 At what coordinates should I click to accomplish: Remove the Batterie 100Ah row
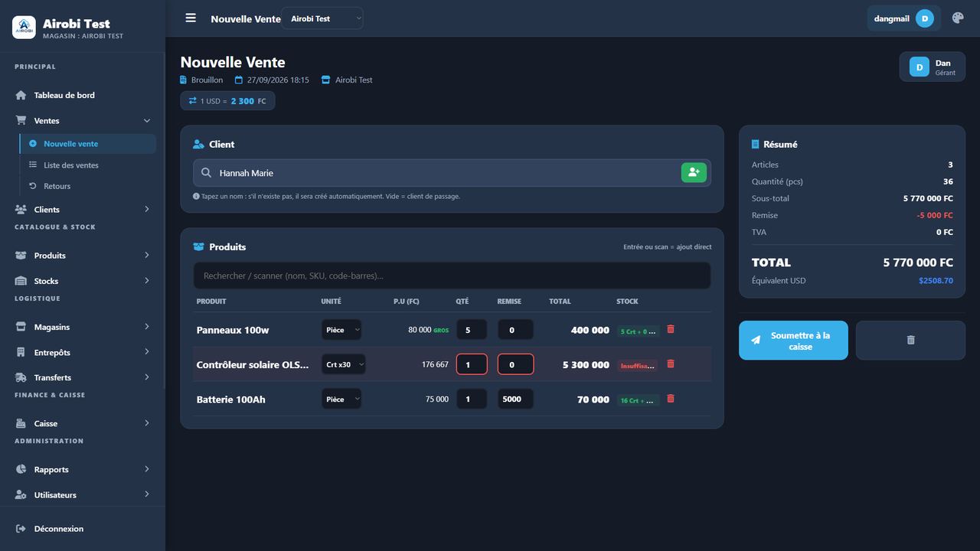click(x=671, y=399)
